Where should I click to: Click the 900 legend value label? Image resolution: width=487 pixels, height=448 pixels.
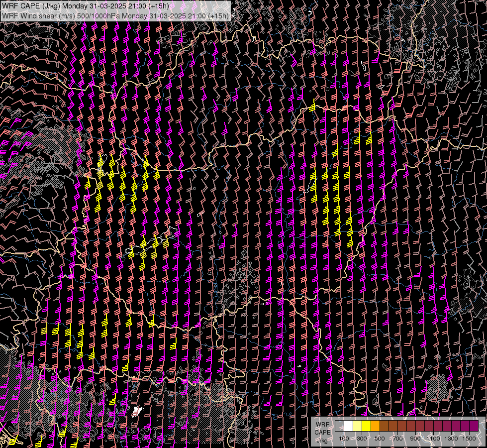[x=415, y=439]
